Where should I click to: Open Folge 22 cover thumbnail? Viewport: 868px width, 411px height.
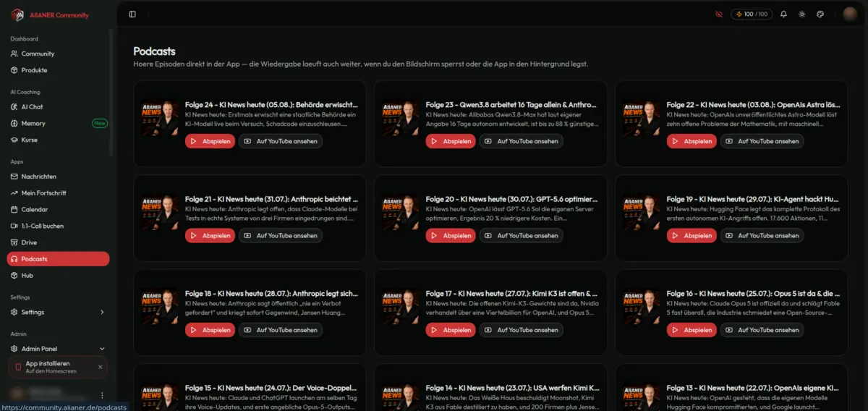click(x=642, y=118)
